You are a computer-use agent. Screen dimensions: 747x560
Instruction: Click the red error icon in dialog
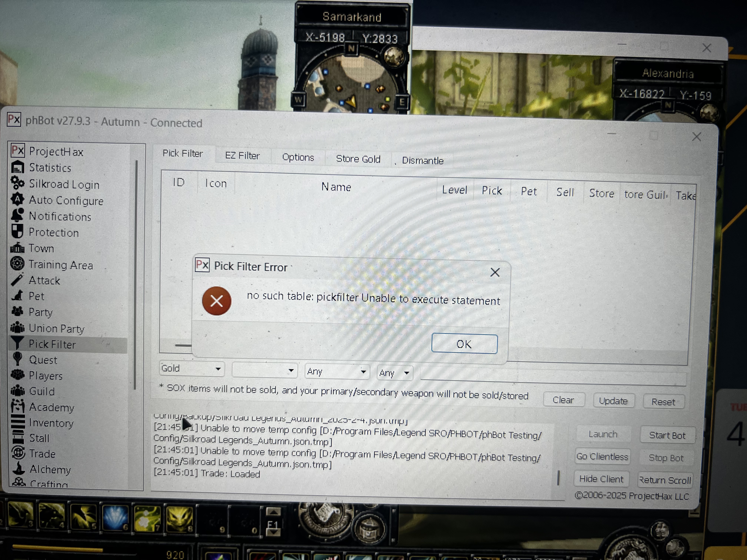click(216, 301)
